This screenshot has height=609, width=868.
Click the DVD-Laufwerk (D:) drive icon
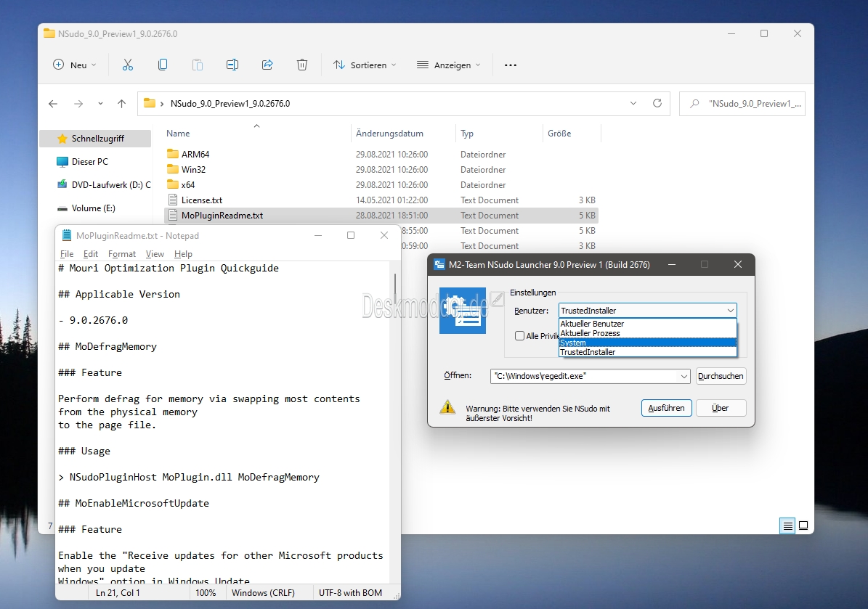(x=62, y=185)
